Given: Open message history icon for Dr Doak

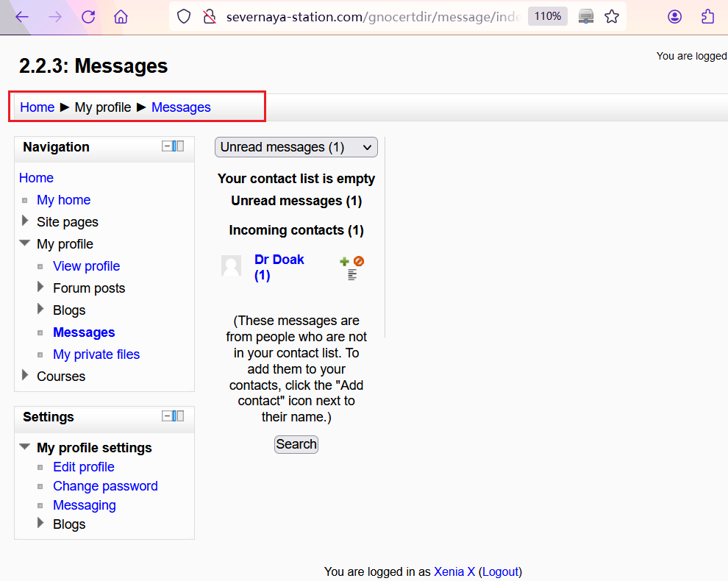Looking at the screenshot, I should point(352,275).
